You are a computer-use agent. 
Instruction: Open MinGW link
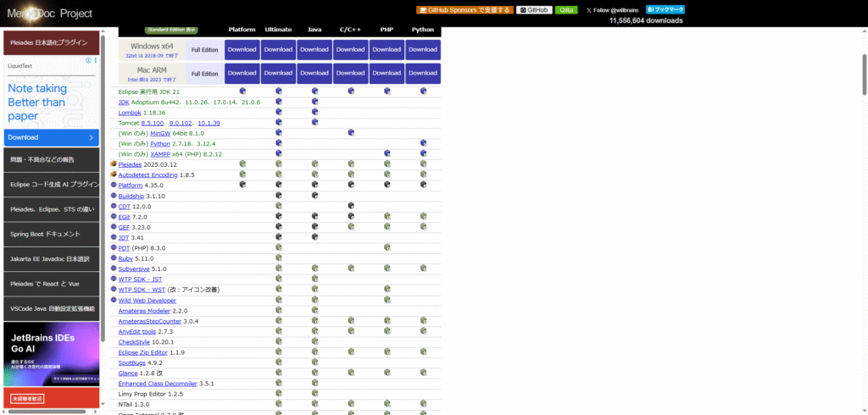160,133
